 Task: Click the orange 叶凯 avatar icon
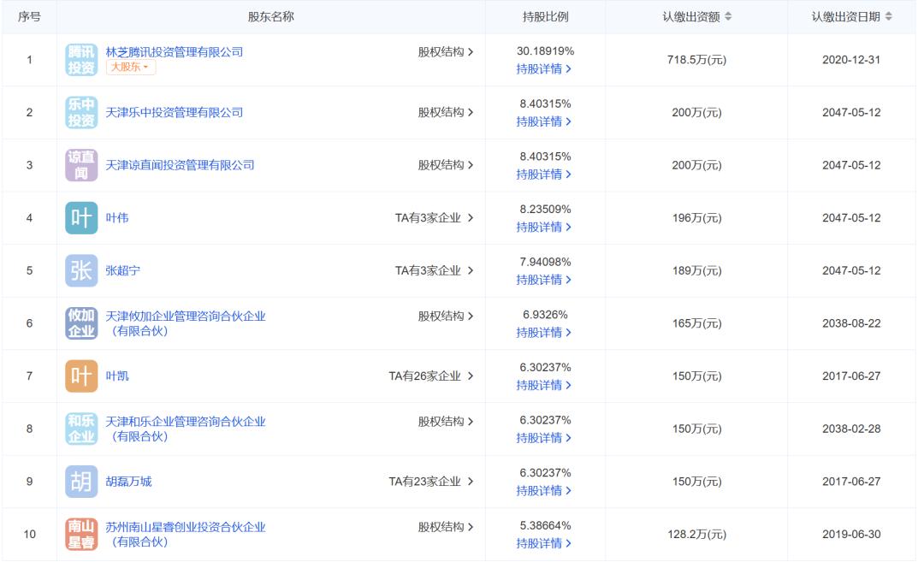point(81,376)
